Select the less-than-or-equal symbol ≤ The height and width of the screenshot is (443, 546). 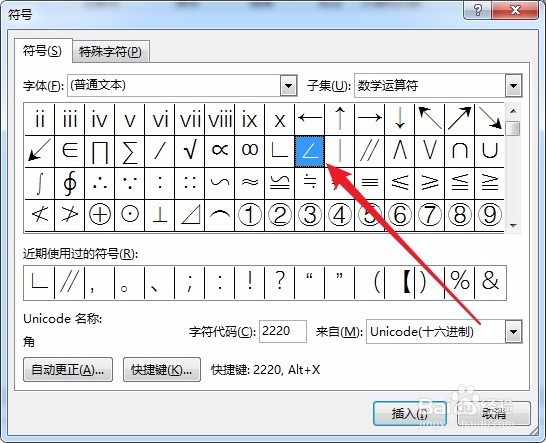pyautogui.click(x=399, y=184)
